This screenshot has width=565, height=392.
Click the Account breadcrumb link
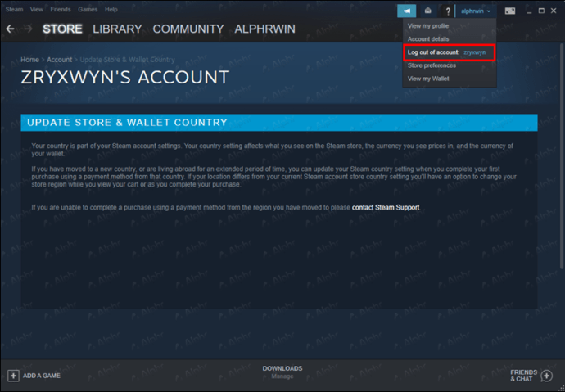click(60, 60)
